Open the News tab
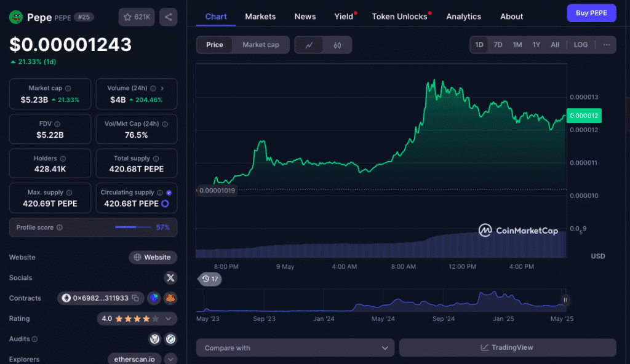Viewport: 630px width, 364px height. pos(305,17)
